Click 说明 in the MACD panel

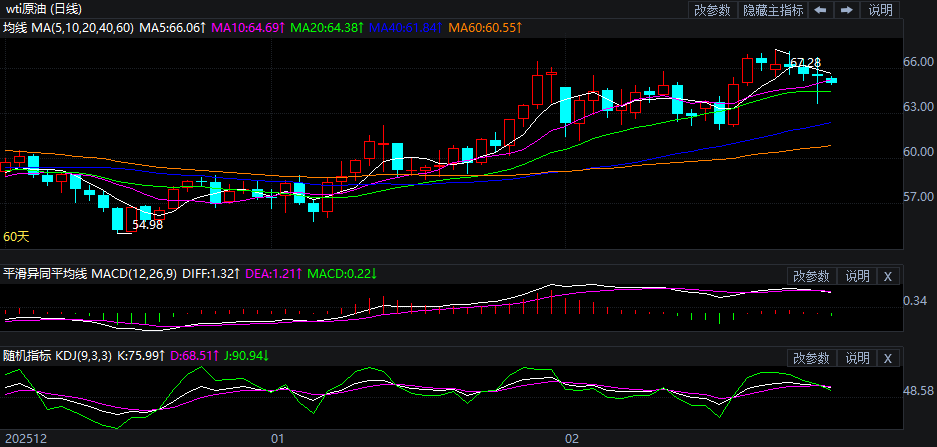tap(857, 276)
